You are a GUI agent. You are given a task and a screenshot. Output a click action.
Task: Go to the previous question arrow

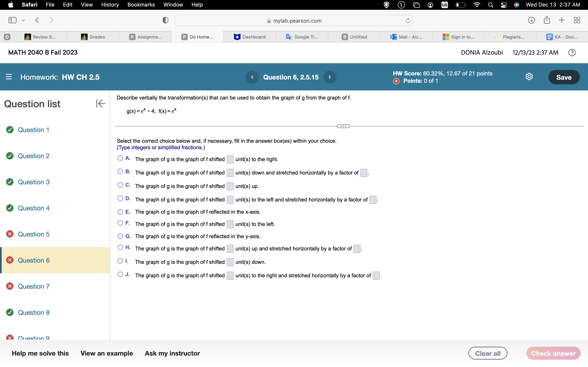pyautogui.click(x=252, y=77)
